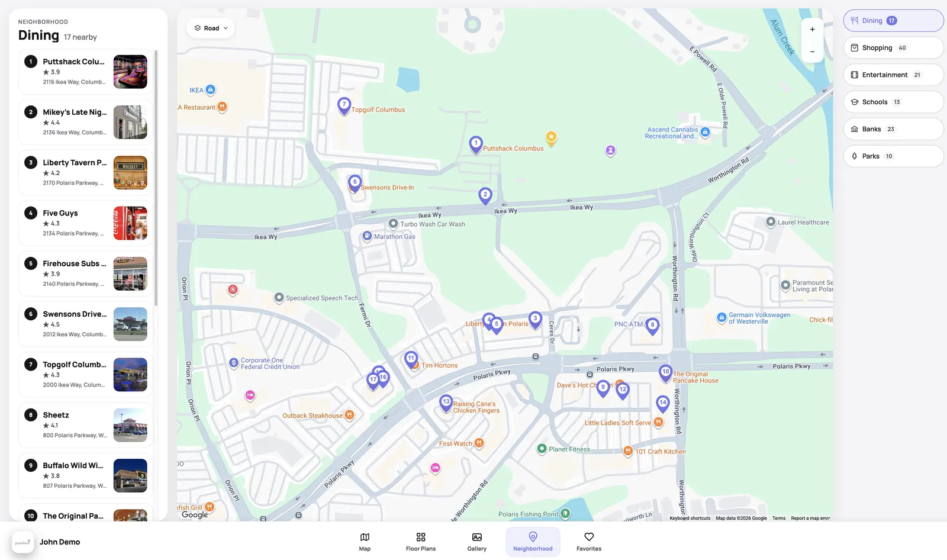The image size is (947, 560).
Task: Click the 101 Craft Kitchen pin
Action: coord(628,452)
